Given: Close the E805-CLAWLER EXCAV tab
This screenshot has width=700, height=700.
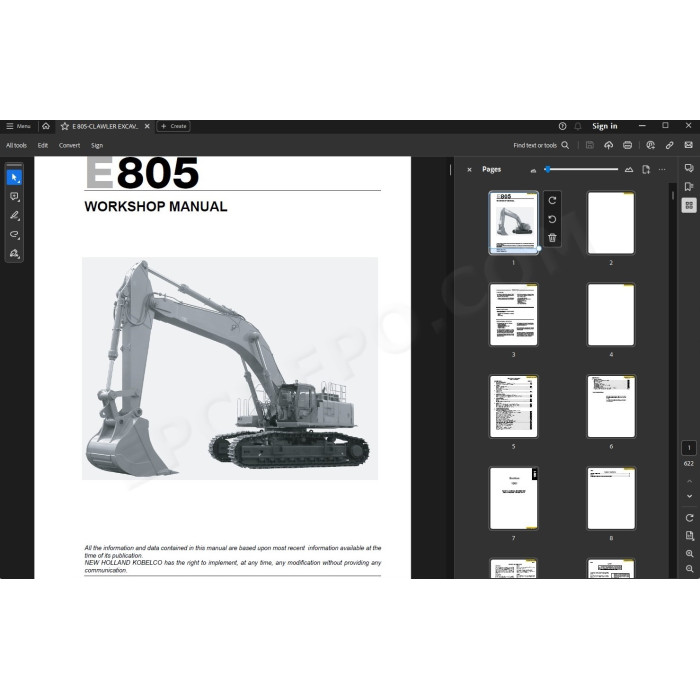Looking at the screenshot, I should coord(147,126).
